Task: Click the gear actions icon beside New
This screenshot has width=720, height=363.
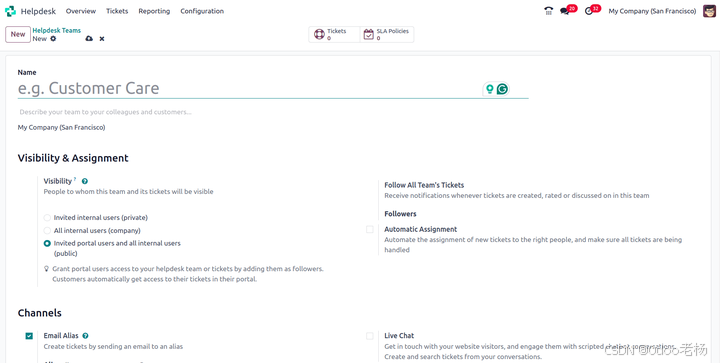Action: tap(53, 39)
